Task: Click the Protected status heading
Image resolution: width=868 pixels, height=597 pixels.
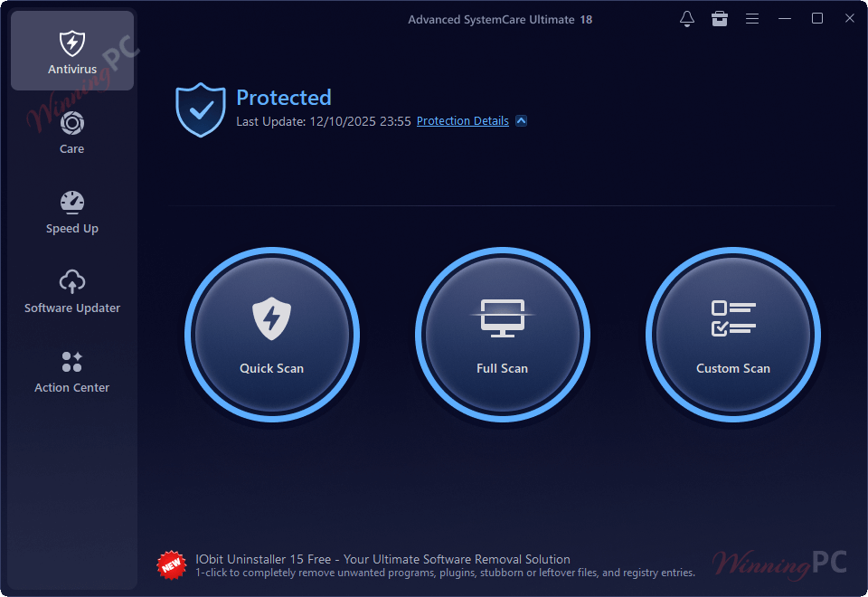Action: [x=283, y=98]
